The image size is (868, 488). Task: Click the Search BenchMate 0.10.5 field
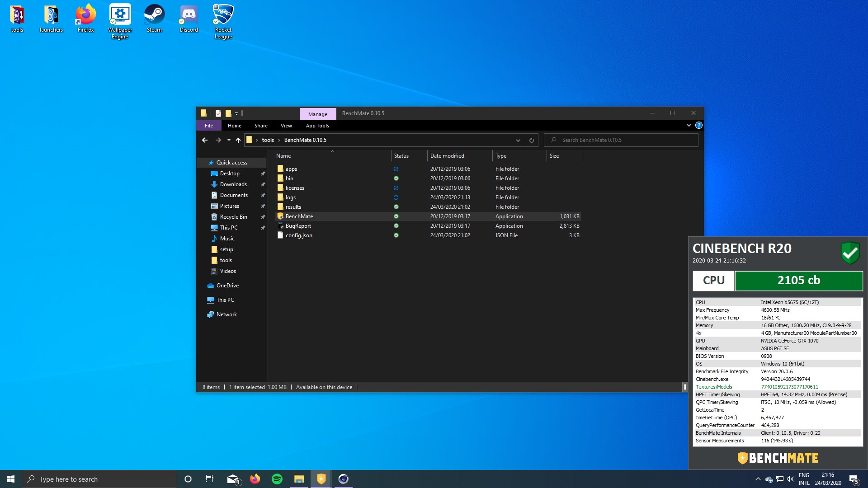pos(621,140)
